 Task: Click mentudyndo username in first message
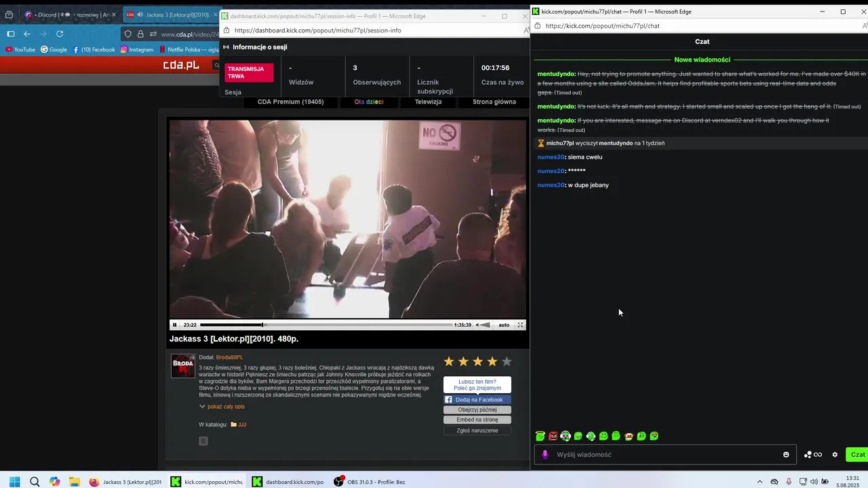click(x=556, y=74)
